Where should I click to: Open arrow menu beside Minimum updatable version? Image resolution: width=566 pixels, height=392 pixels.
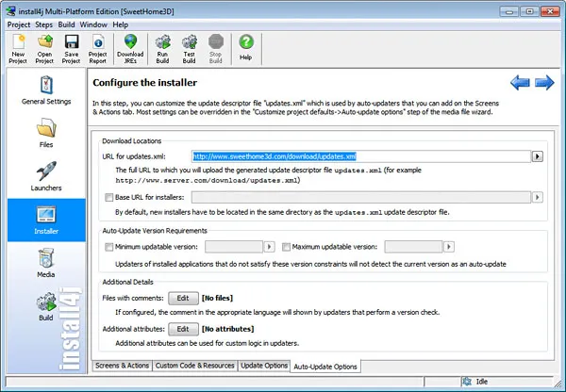tap(269, 247)
